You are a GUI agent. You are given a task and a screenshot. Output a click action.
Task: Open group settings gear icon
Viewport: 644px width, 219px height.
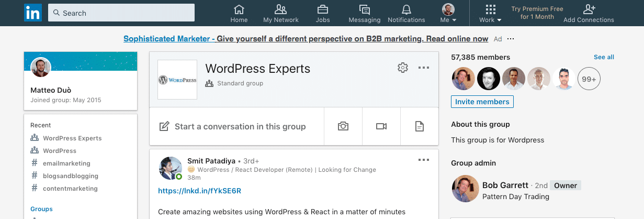click(402, 68)
